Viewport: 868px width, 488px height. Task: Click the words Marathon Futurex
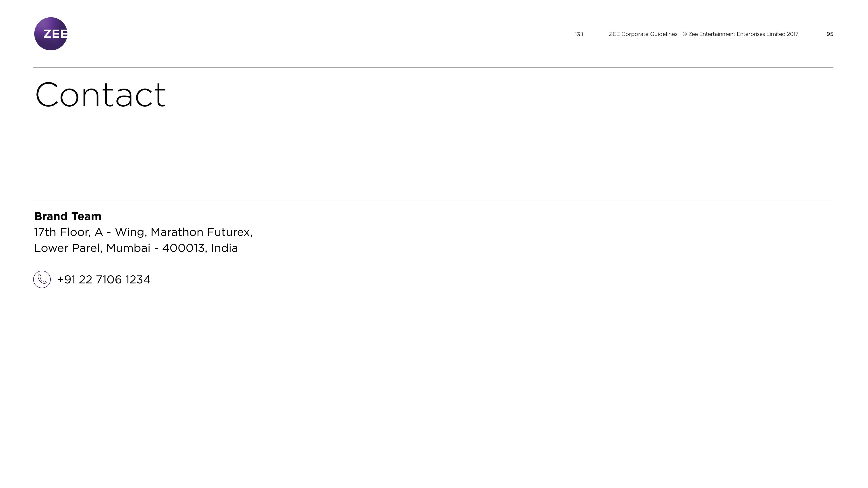tap(201, 232)
